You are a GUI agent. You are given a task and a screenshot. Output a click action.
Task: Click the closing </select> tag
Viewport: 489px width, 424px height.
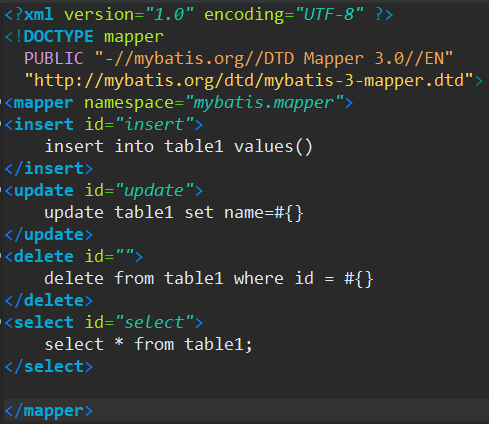pos(49,366)
